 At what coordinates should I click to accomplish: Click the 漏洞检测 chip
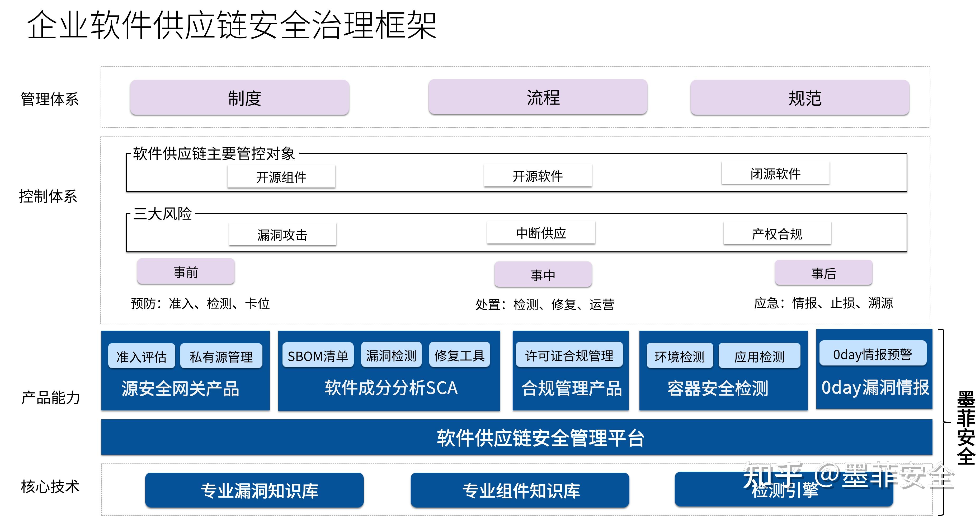[391, 355]
